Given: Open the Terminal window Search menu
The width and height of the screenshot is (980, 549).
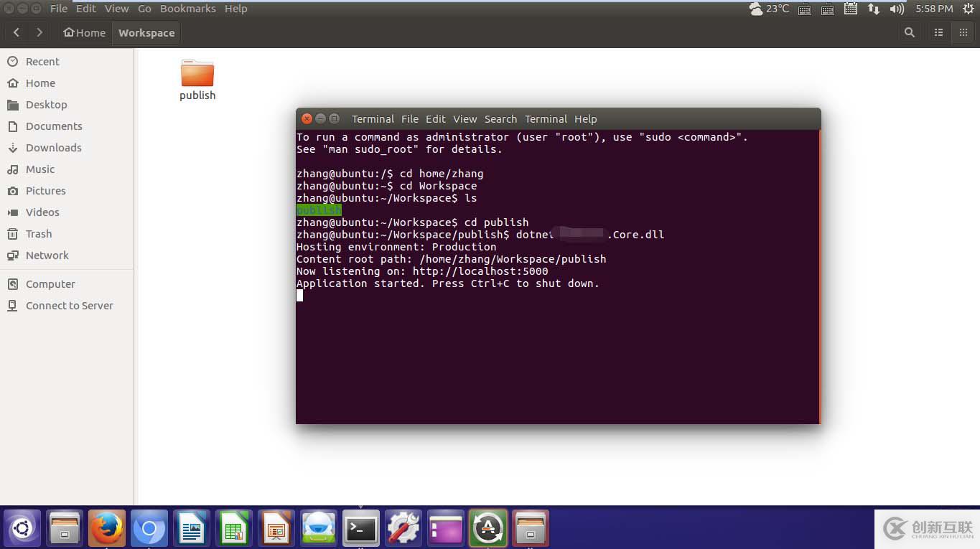Looking at the screenshot, I should [x=500, y=119].
